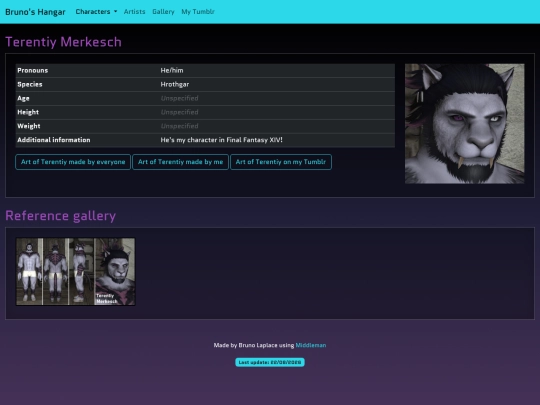Image resolution: width=540 pixels, height=405 pixels.
Task: Open the Terentiy reference sheet thumbnail
Action: click(75, 271)
